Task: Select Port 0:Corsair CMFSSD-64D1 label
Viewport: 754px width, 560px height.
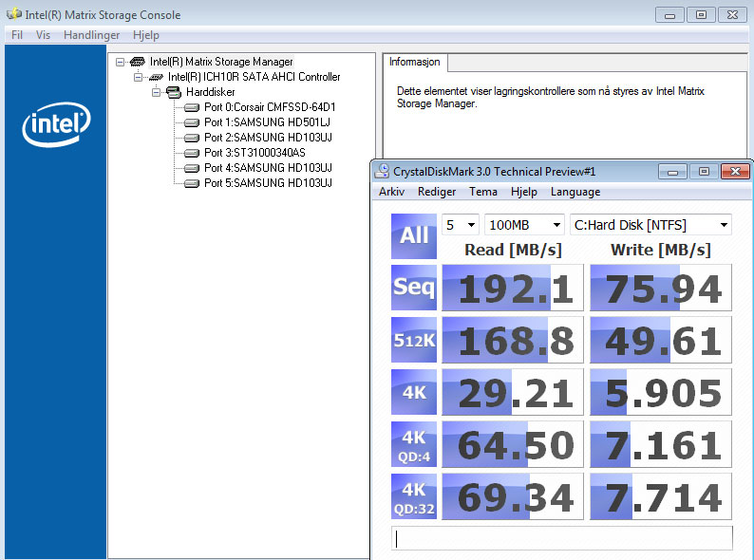Action: [x=270, y=107]
